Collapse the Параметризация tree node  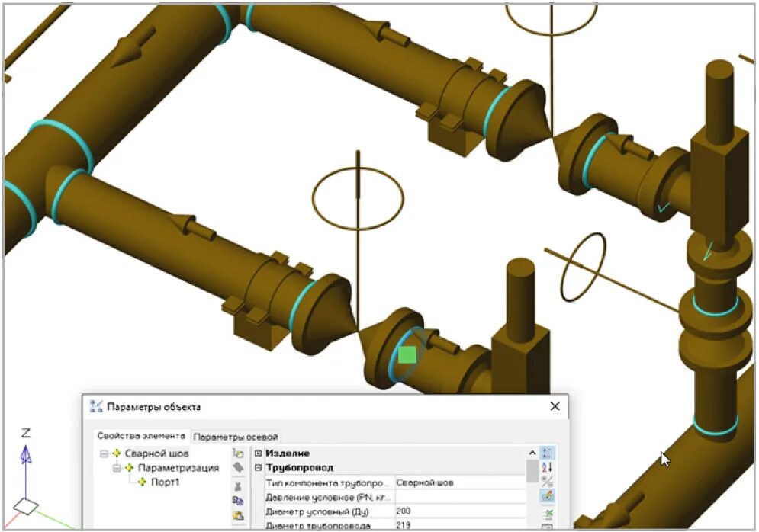click(116, 468)
